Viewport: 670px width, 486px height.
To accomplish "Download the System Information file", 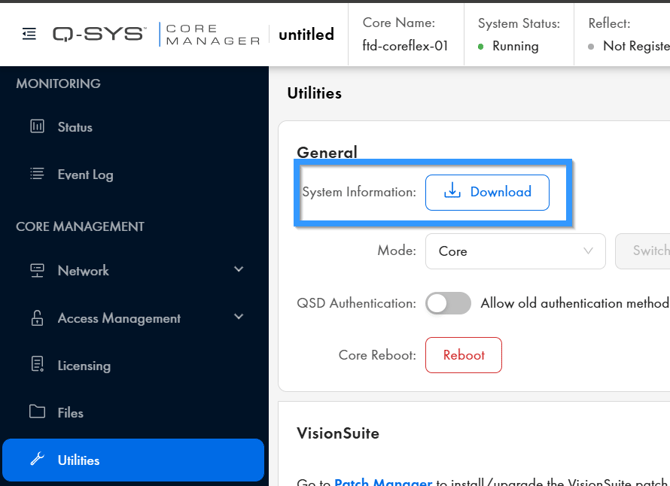I will (487, 192).
